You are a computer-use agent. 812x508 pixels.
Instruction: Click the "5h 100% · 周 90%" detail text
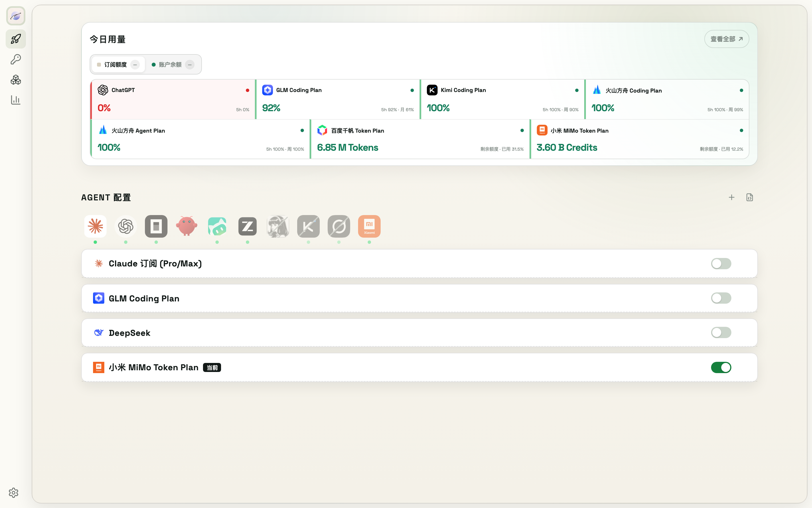560,110
